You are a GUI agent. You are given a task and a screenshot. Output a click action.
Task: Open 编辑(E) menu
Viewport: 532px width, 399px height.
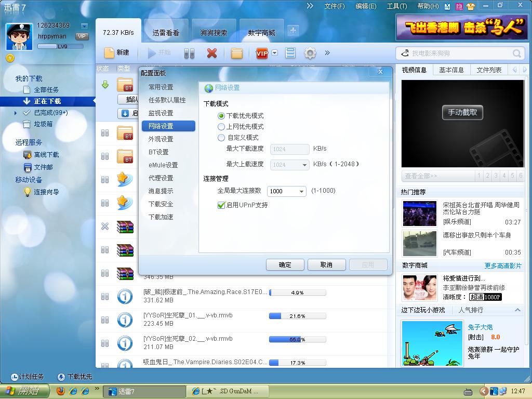(366, 6)
